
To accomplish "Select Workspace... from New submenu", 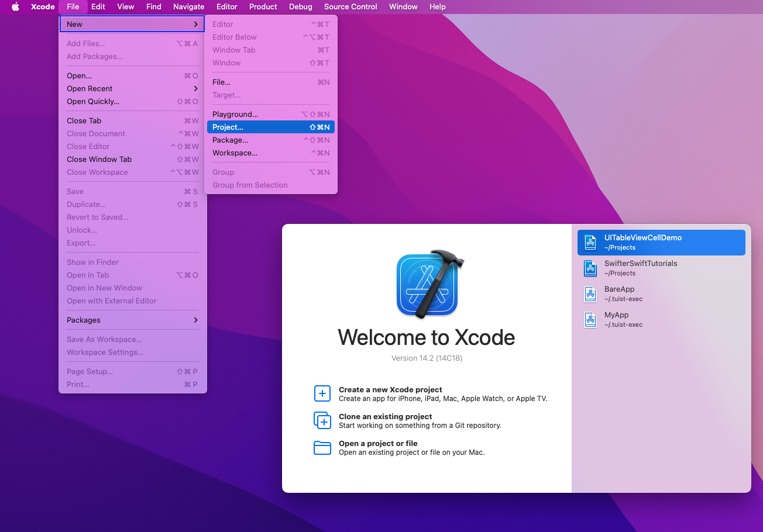I will click(x=271, y=153).
